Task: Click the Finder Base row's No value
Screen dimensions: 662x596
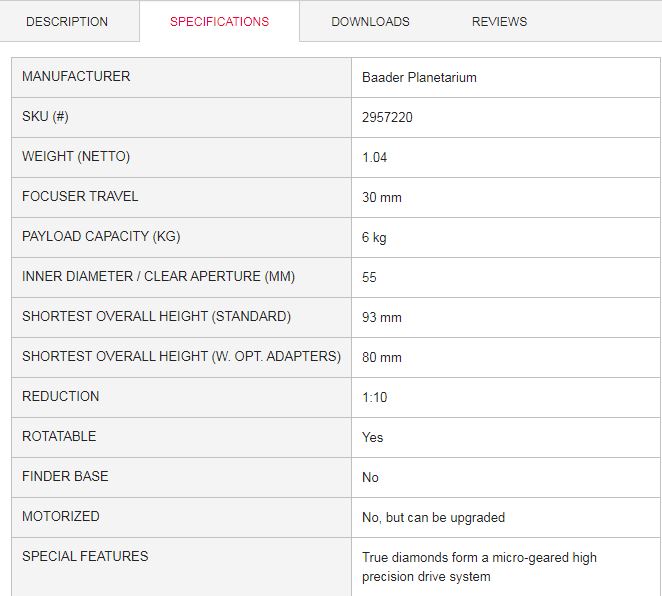Action: (x=370, y=477)
